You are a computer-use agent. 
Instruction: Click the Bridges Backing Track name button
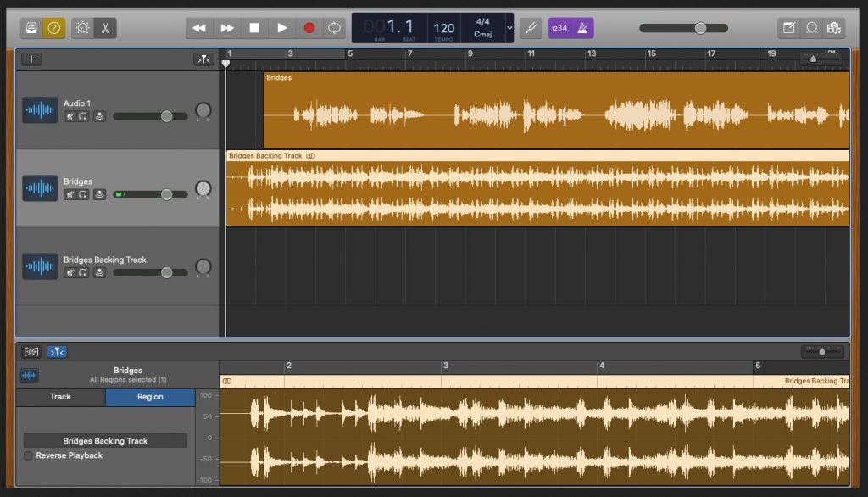[x=105, y=440]
